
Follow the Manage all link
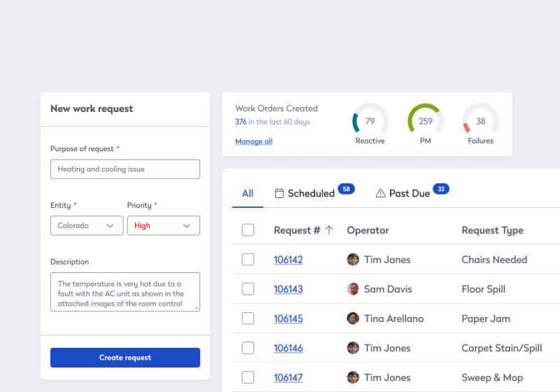[253, 141]
